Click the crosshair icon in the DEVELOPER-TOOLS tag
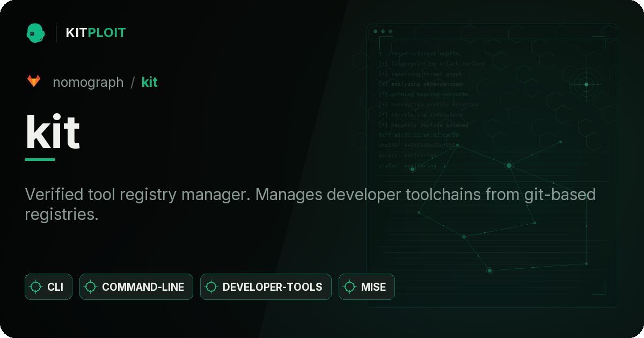 click(x=211, y=287)
